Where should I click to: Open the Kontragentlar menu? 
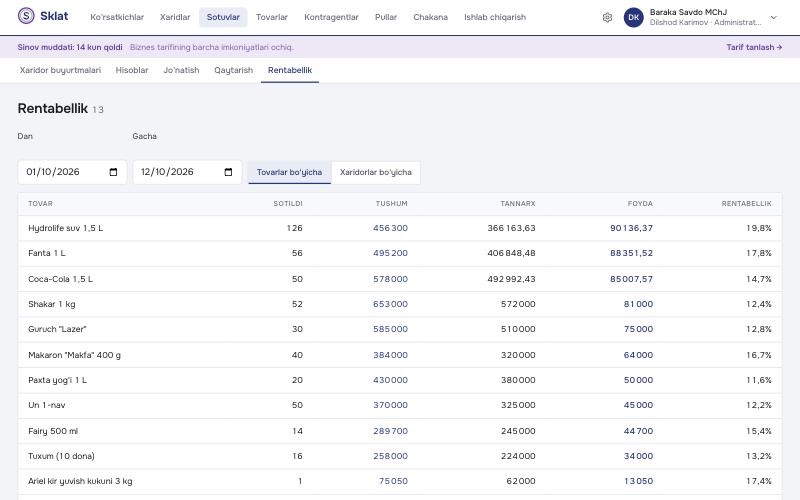click(331, 17)
